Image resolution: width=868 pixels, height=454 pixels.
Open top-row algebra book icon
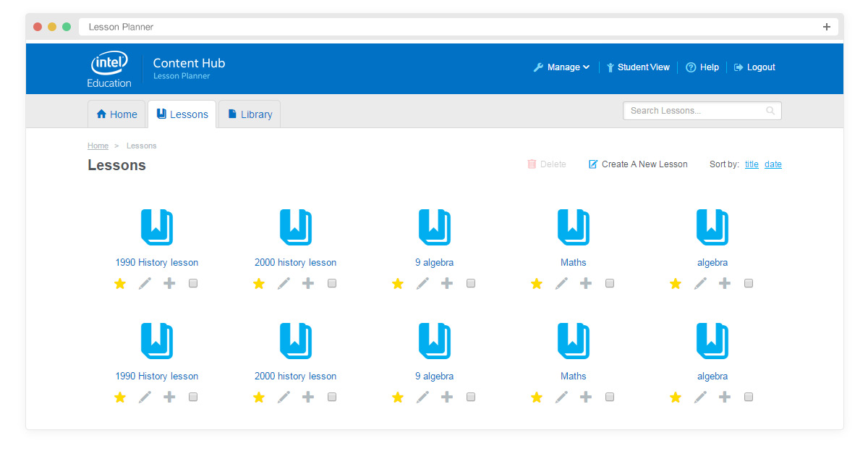click(712, 227)
